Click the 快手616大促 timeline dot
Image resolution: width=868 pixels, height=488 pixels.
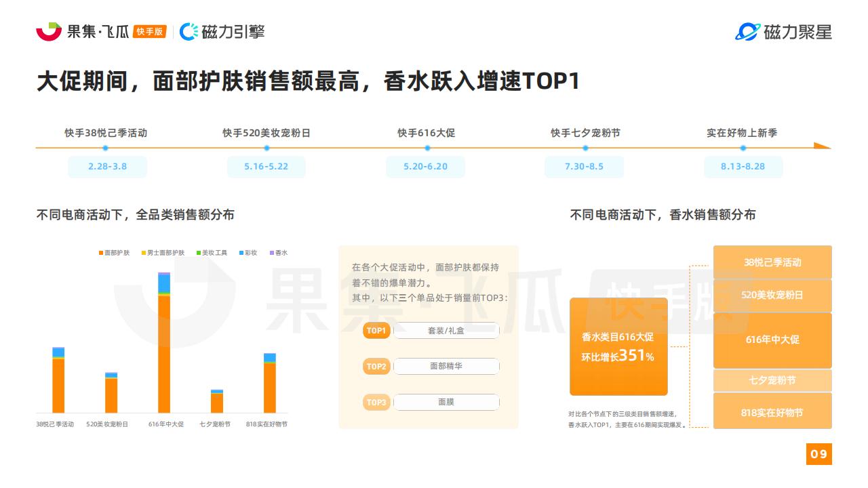coord(426,148)
